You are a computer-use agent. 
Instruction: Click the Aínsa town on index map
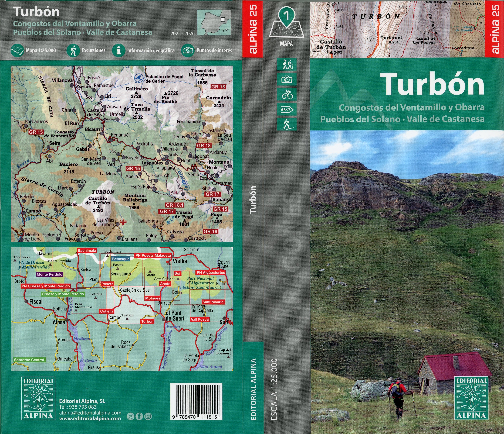[x=59, y=322]
